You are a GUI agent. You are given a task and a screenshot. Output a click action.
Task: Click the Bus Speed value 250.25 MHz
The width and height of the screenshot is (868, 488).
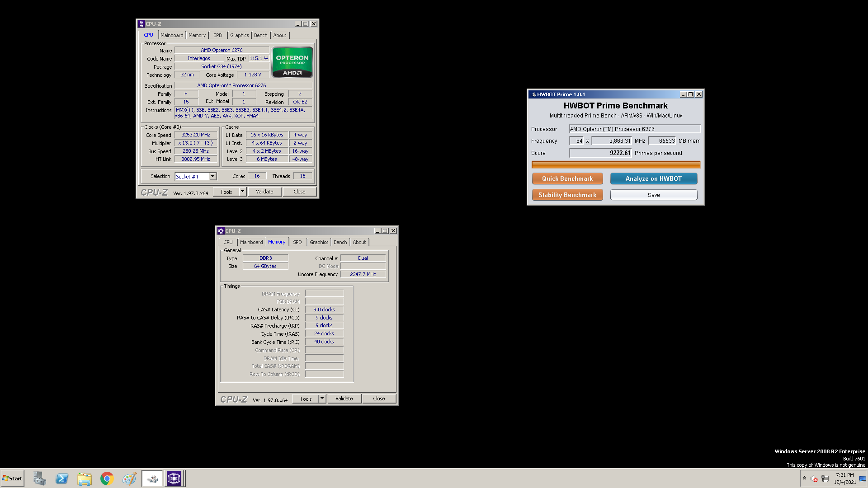(x=196, y=151)
